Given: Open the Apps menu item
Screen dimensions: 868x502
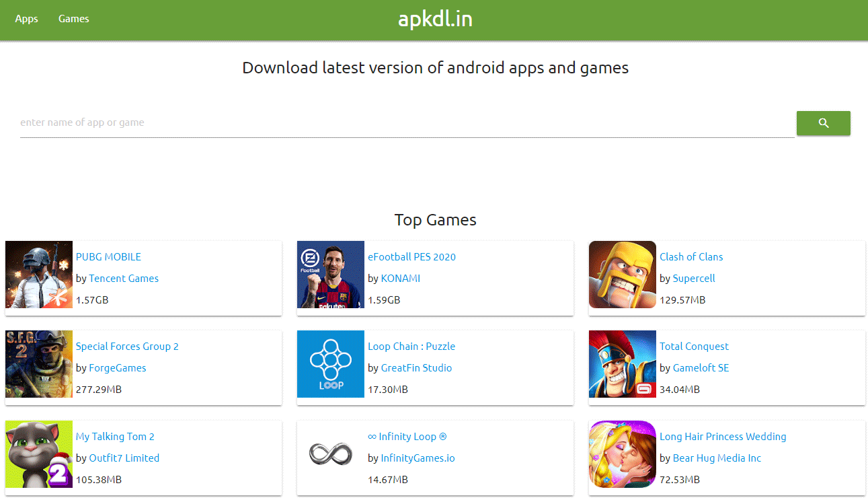Looking at the screenshot, I should click(x=27, y=19).
